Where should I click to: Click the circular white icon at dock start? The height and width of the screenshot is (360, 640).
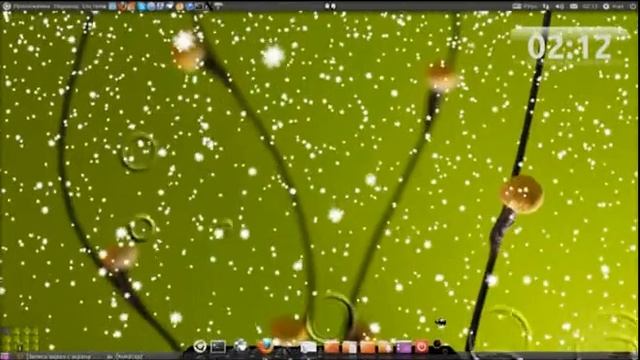click(x=200, y=347)
